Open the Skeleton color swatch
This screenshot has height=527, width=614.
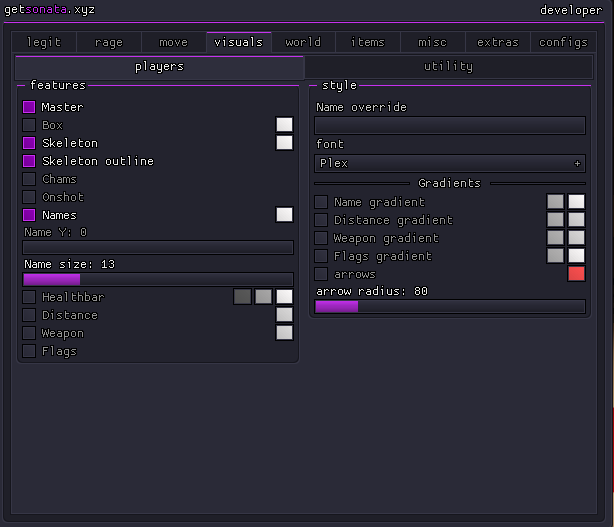click(x=284, y=143)
